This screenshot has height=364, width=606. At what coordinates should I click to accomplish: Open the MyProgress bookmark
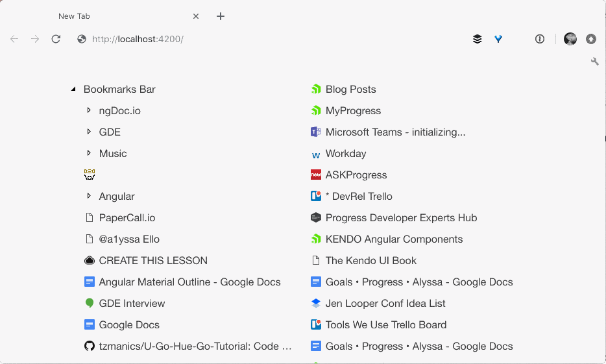pos(353,110)
